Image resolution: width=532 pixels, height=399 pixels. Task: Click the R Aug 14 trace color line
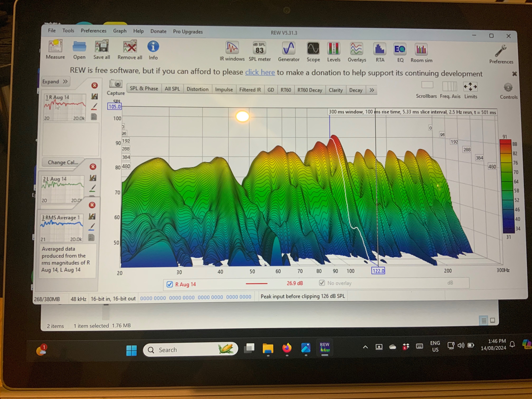[256, 284]
